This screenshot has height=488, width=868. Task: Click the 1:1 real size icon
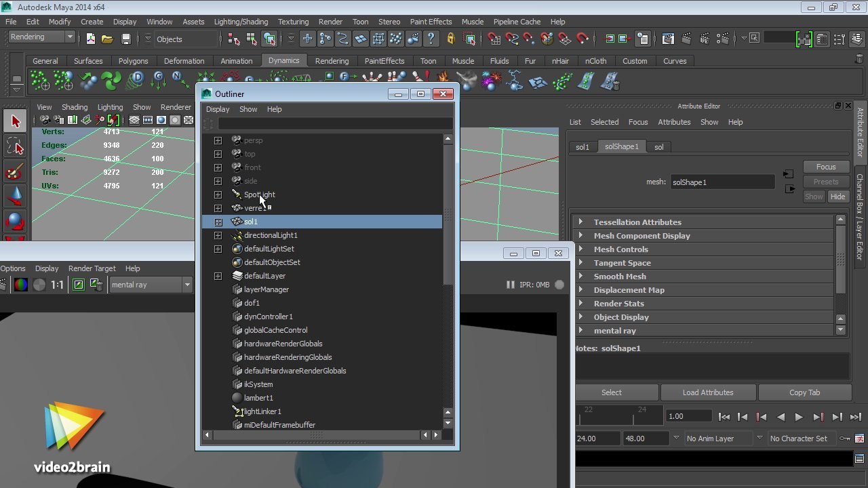tap(57, 285)
